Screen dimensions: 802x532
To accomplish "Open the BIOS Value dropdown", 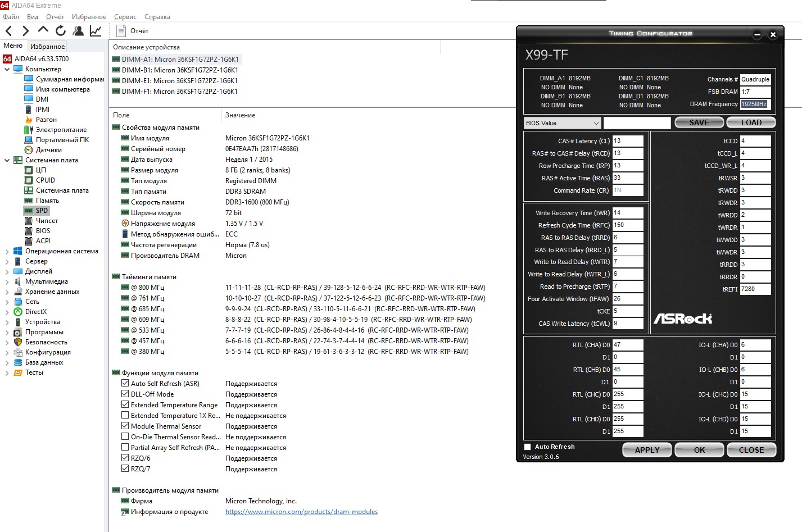I will [x=563, y=123].
